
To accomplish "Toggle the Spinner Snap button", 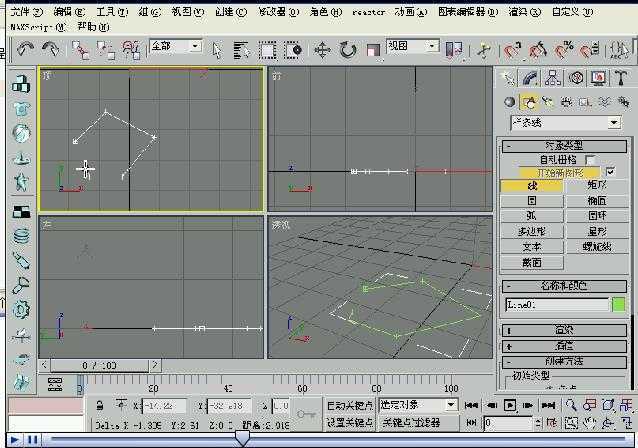I will click(589, 50).
